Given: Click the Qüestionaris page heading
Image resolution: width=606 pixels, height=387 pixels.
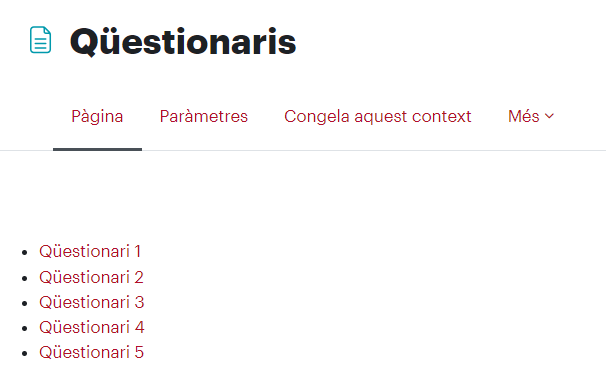Looking at the screenshot, I should [183, 42].
